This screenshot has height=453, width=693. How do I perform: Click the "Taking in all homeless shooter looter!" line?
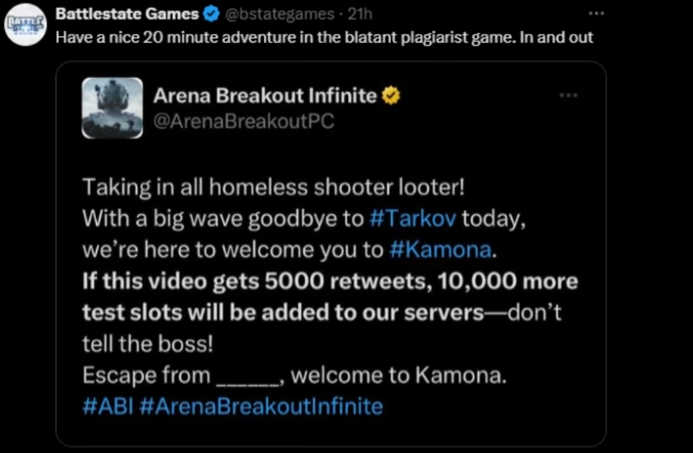[272, 187]
